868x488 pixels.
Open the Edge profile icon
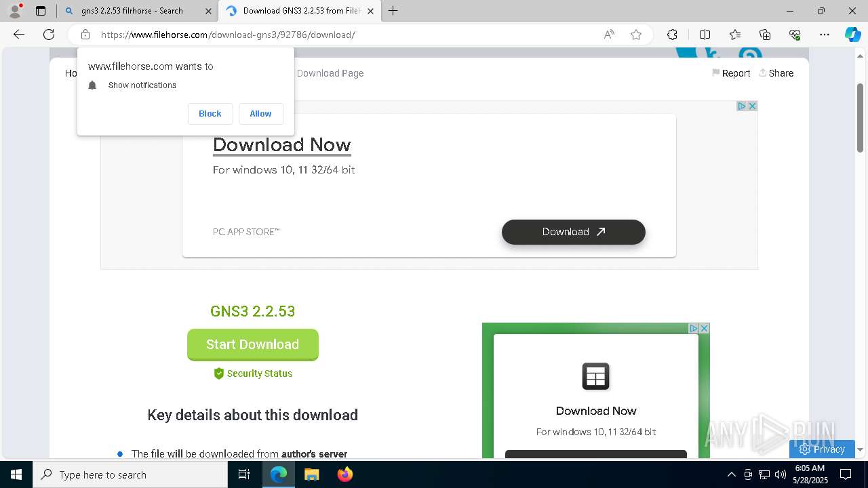tap(15, 11)
